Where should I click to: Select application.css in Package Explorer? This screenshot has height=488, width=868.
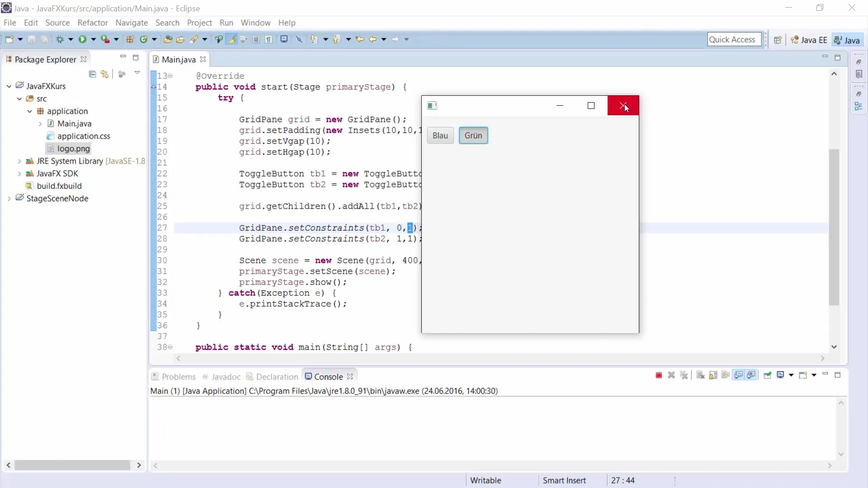(78, 136)
